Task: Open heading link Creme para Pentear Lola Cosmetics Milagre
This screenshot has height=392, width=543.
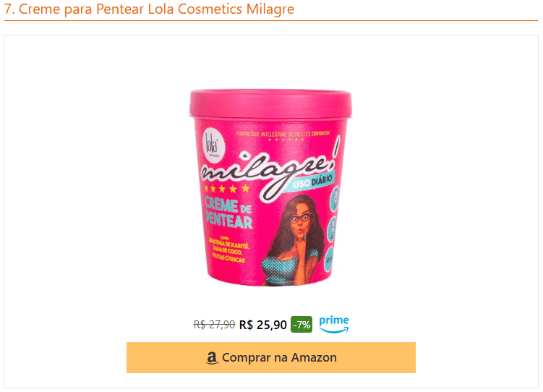Action: click(x=149, y=9)
